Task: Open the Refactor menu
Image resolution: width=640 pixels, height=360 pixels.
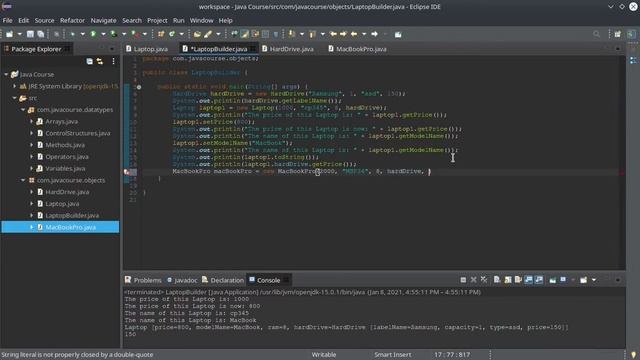Action: click(x=72, y=20)
